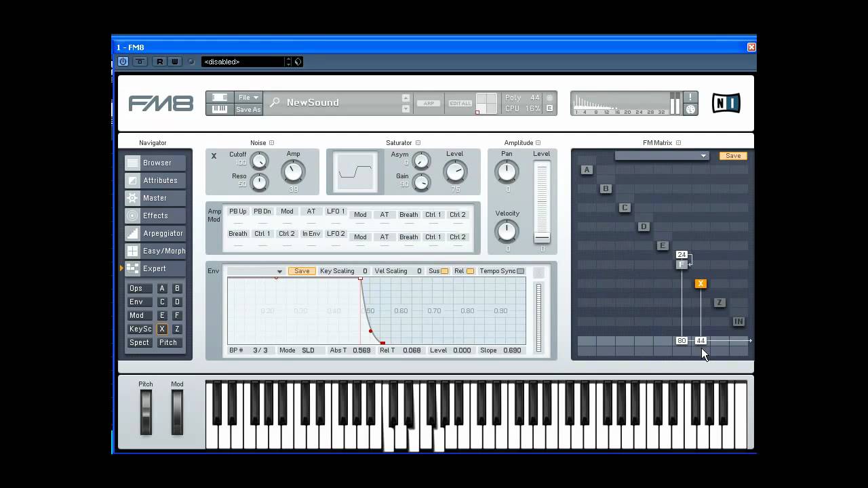
Task: Enable Write automation W button
Action: (x=174, y=62)
